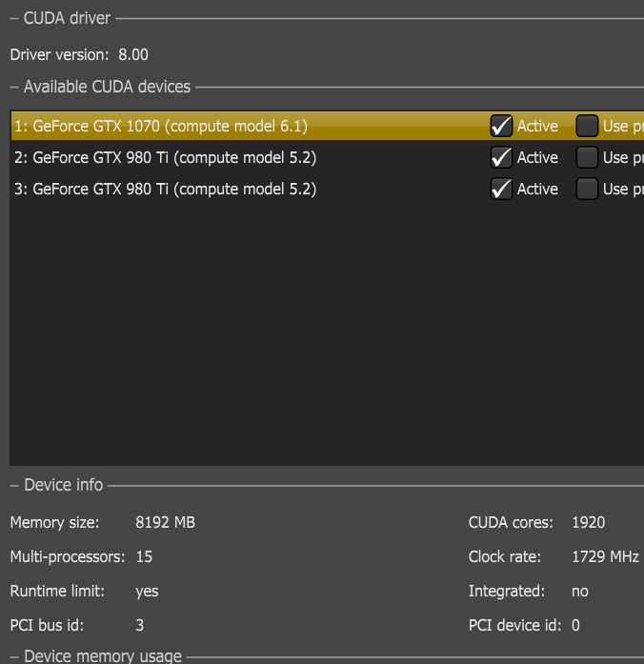Click the driver version value 8.00

click(133, 55)
